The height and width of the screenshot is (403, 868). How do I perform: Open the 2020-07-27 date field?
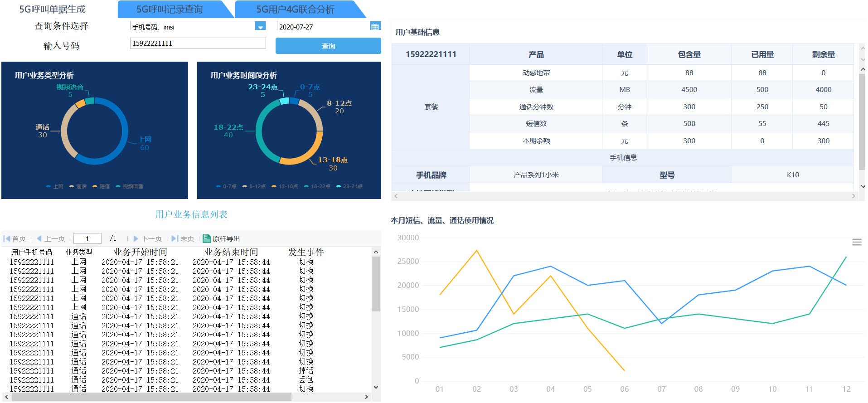pos(323,27)
